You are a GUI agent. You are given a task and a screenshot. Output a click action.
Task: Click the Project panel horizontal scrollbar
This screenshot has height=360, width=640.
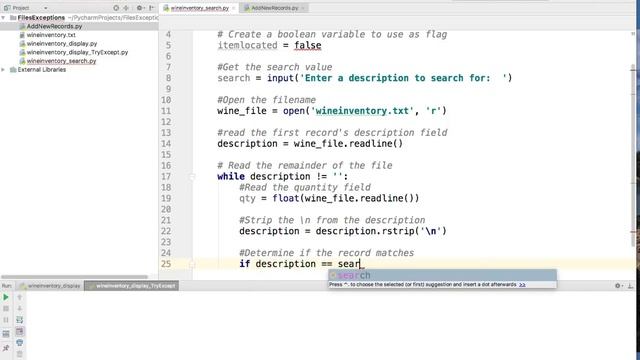pos(74,277)
